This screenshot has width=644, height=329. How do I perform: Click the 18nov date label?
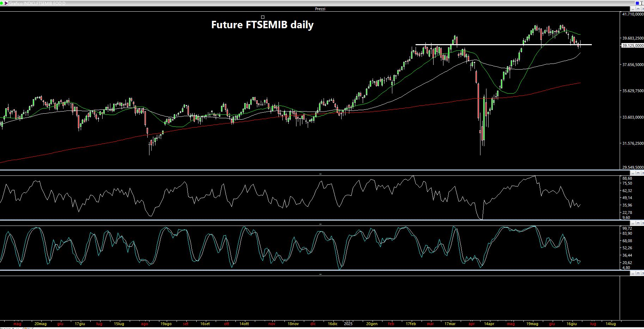(x=293, y=324)
